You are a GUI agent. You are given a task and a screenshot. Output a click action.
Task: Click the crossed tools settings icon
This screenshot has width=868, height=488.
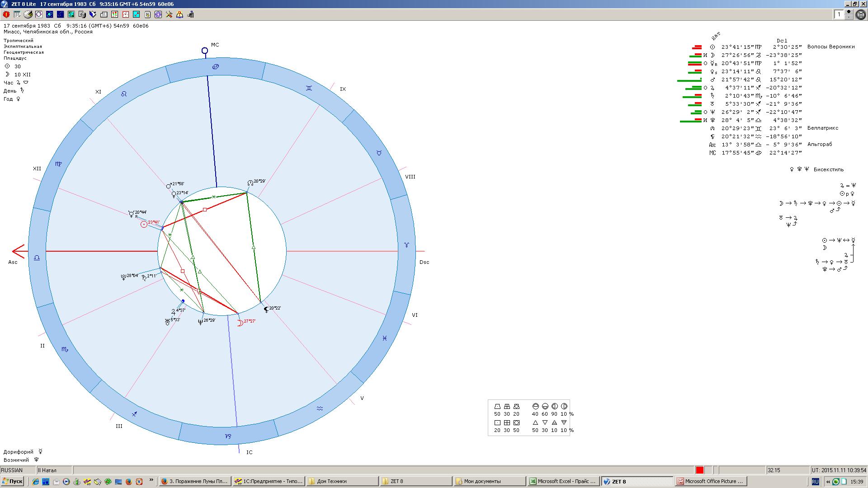[x=169, y=14]
